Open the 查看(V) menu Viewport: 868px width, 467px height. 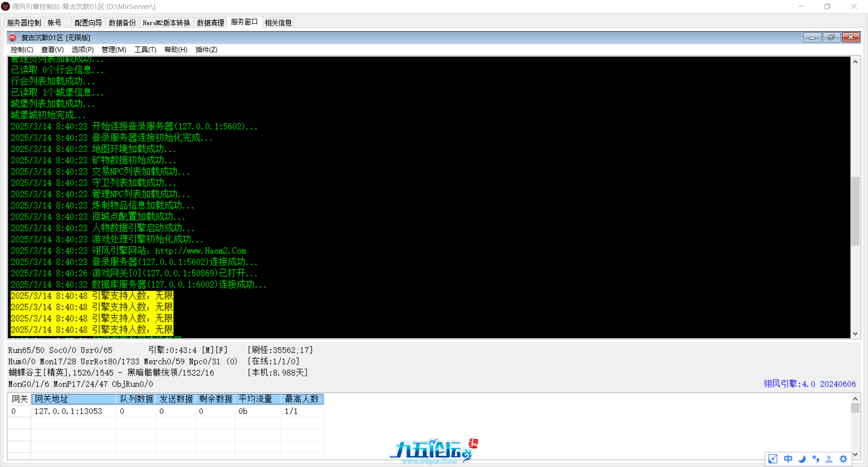(52, 50)
